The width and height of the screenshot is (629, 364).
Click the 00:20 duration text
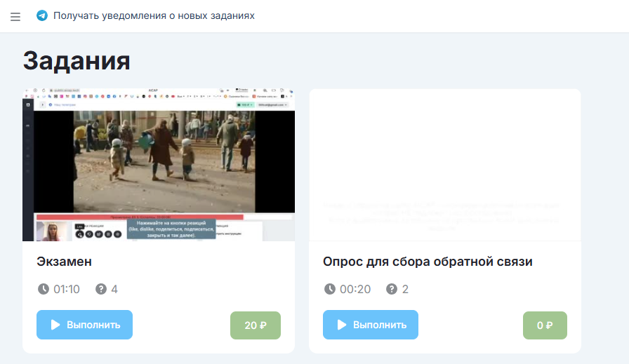pos(355,289)
